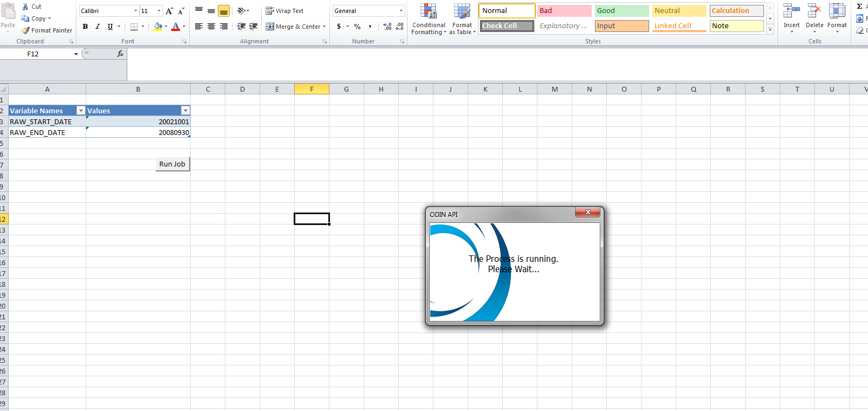Open the Variable Names filter dropdown
Viewport: 868px width, 411px height.
click(81, 111)
